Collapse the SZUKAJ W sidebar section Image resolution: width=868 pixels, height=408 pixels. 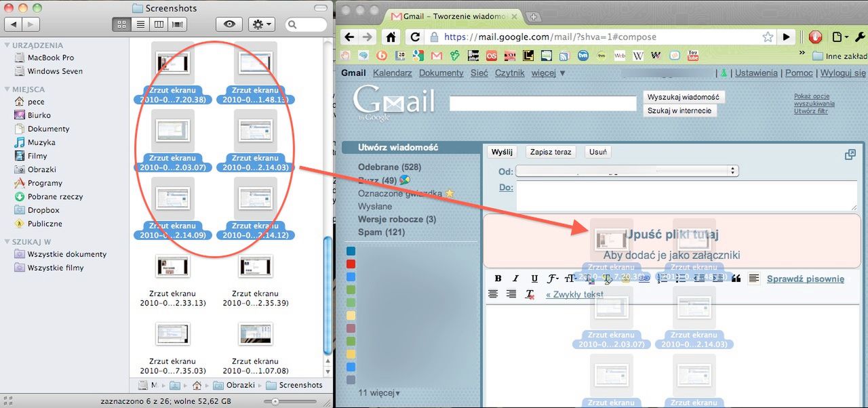point(7,241)
